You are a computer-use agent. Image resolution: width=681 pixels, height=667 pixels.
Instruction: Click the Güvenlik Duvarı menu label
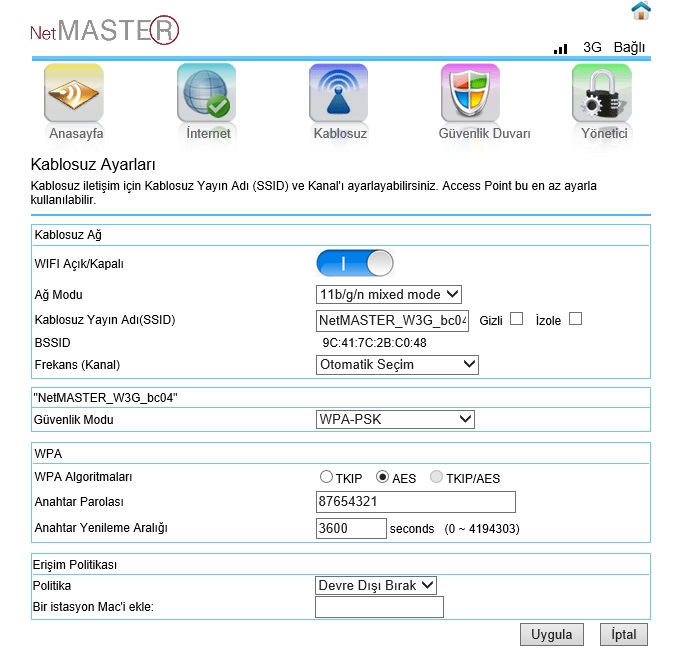[x=484, y=133]
